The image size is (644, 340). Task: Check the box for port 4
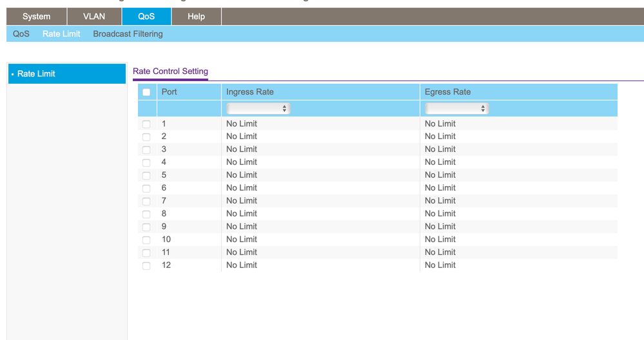[146, 163]
